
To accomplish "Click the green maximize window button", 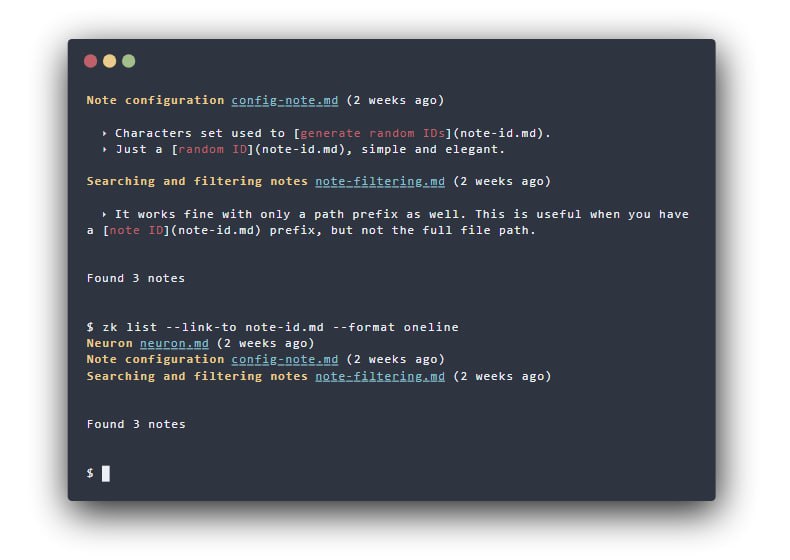I will [x=128, y=61].
